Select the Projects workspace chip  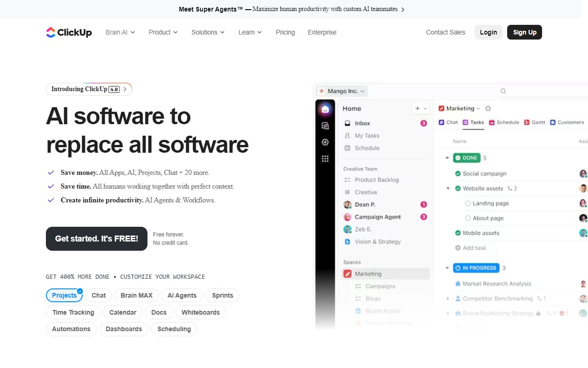(64, 295)
